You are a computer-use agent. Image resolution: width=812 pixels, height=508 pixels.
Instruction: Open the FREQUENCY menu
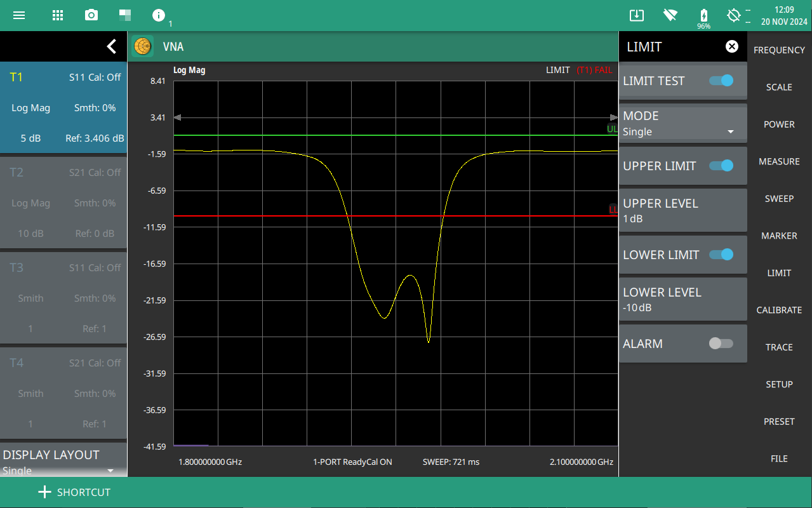pos(779,50)
